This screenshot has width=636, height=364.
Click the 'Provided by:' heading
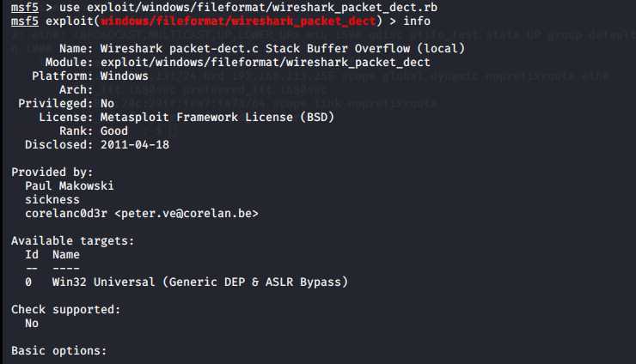(52, 173)
